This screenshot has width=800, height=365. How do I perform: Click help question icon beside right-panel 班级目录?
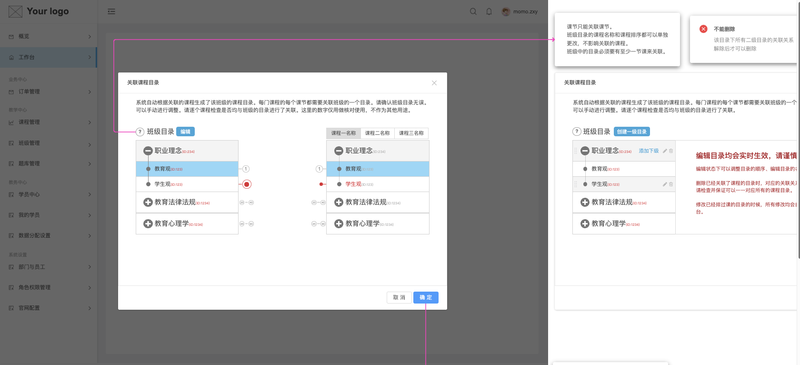point(577,132)
